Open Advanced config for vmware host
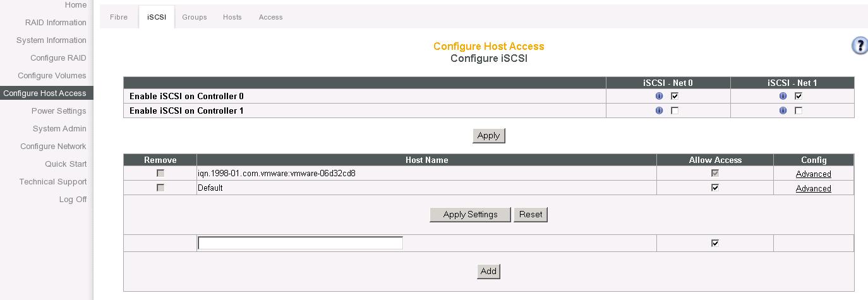Viewport: 868px width, 300px height. [x=813, y=174]
